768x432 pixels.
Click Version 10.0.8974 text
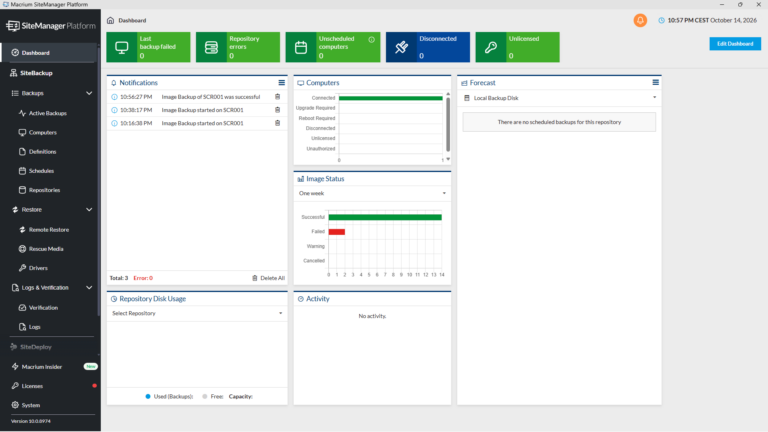pos(31,421)
